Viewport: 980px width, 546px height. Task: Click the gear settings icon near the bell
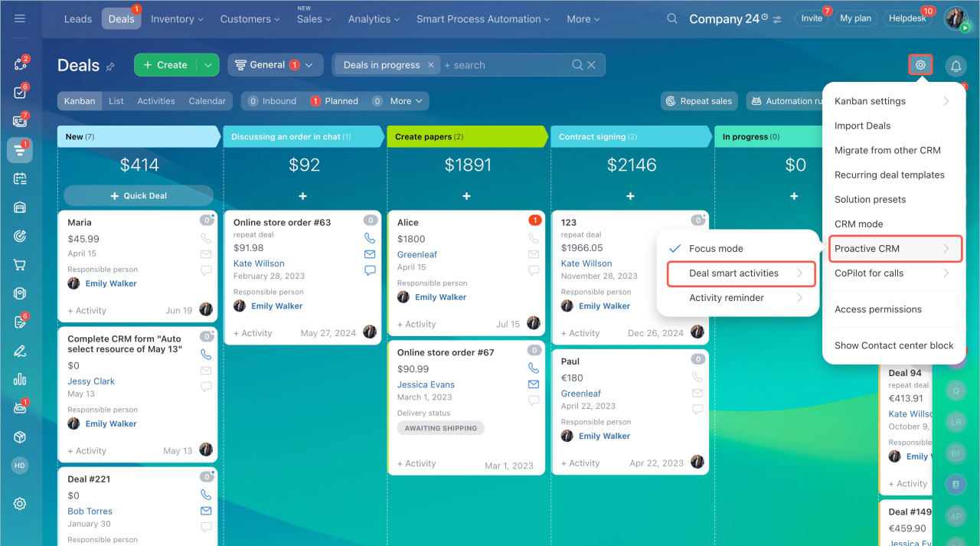[920, 65]
